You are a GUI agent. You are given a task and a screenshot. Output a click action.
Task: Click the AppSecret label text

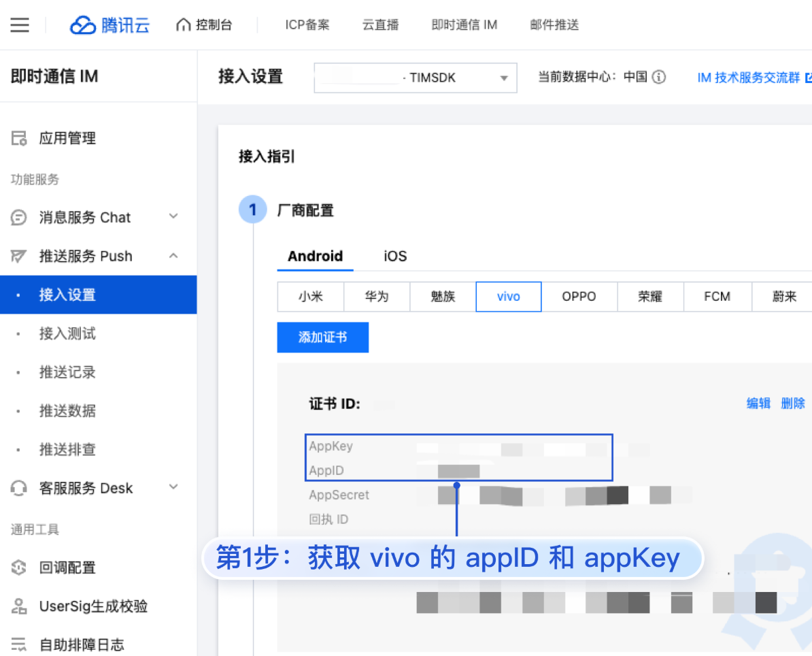[339, 495]
